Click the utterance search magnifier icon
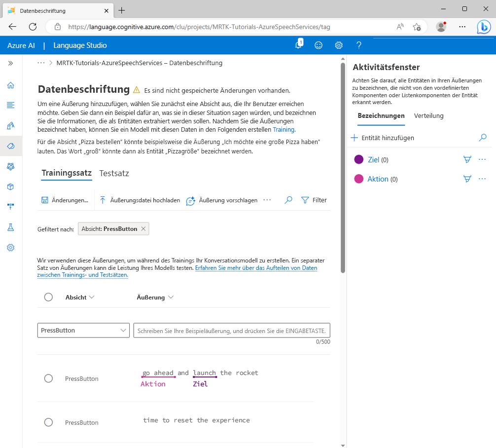Screen dimensions: 496x448 (288, 200)
